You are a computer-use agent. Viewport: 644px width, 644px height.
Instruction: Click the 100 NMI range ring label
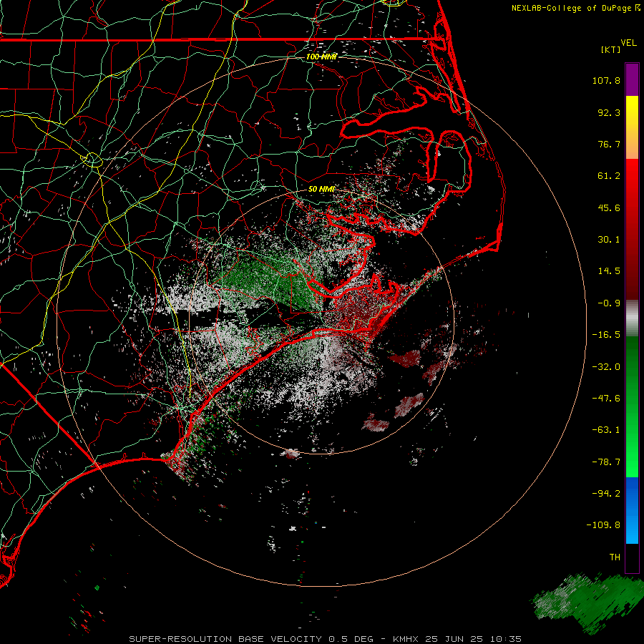coord(321,57)
